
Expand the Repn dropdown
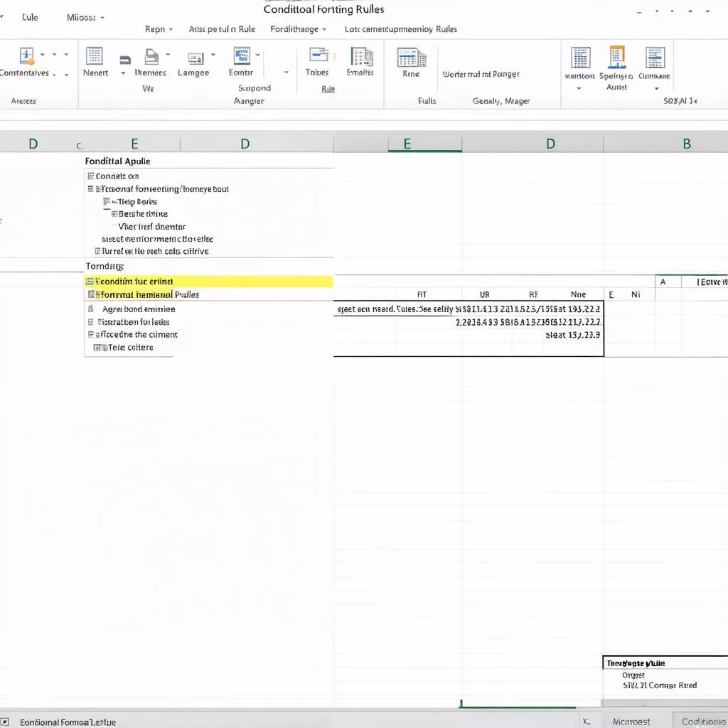pos(158,29)
